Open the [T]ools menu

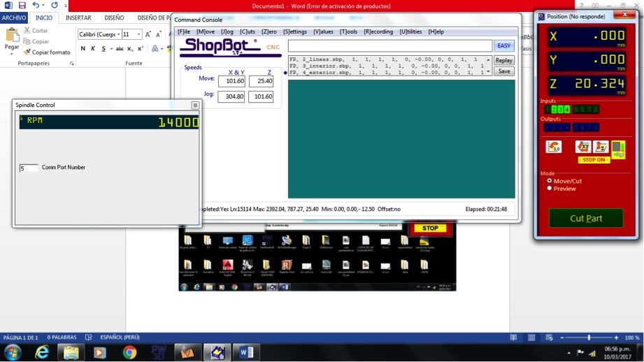pos(348,31)
